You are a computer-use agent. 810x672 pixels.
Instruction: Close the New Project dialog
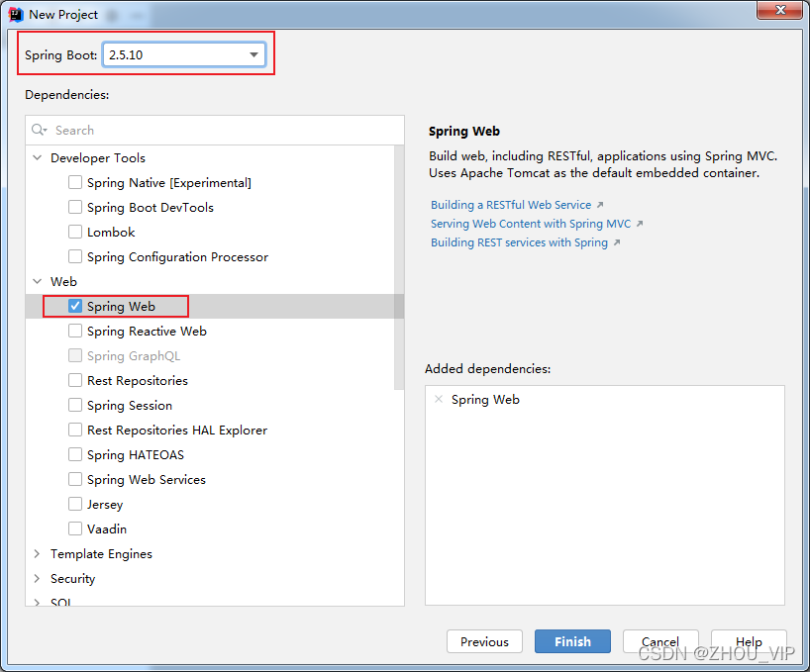coord(780,10)
